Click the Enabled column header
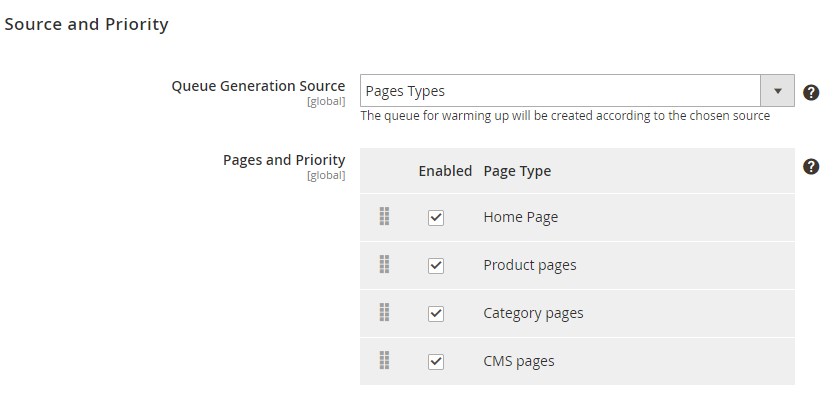The height and width of the screenshot is (404, 833). pos(444,171)
